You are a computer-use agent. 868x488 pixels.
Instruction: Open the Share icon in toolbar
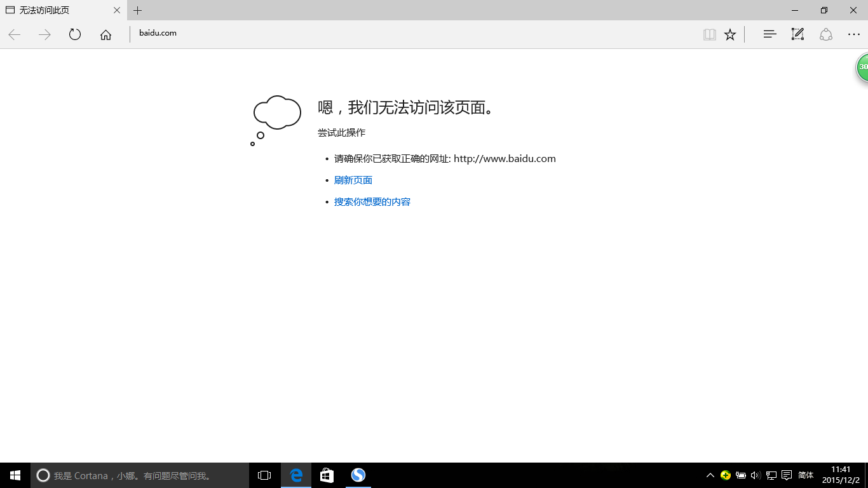pyautogui.click(x=825, y=34)
